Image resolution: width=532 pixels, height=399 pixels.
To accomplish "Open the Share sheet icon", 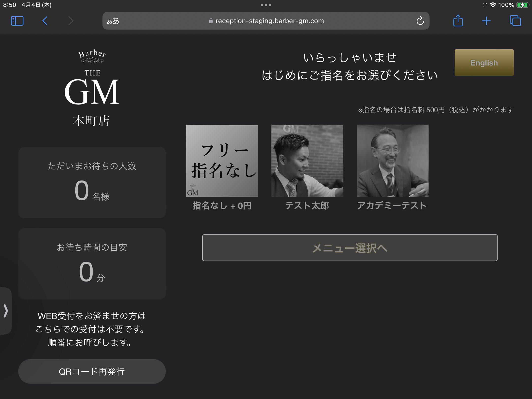I will coord(458,21).
